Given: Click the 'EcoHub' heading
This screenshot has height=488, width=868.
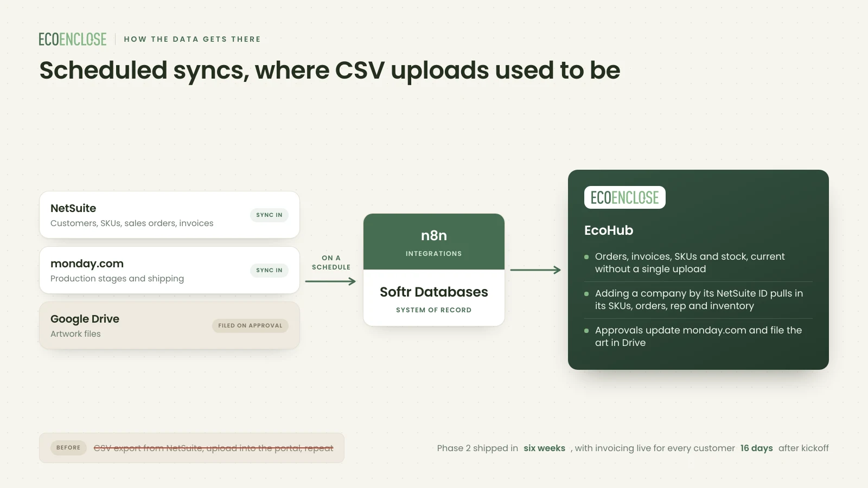Looking at the screenshot, I should pos(609,230).
